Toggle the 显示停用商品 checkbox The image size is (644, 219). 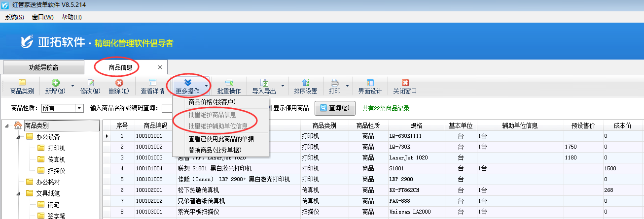(x=270, y=108)
